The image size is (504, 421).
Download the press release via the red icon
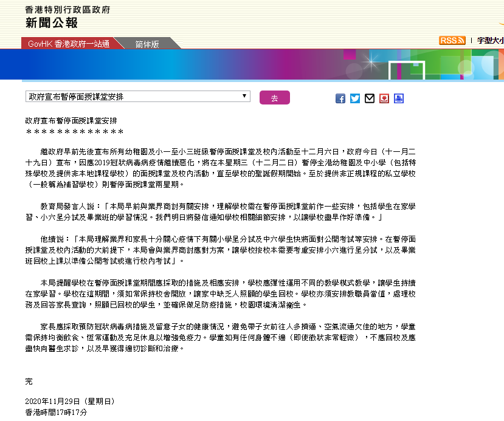[x=384, y=98]
